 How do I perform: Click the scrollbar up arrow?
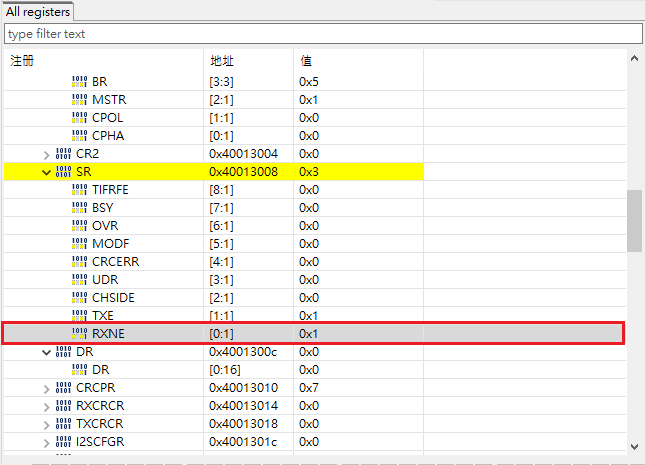coord(634,58)
